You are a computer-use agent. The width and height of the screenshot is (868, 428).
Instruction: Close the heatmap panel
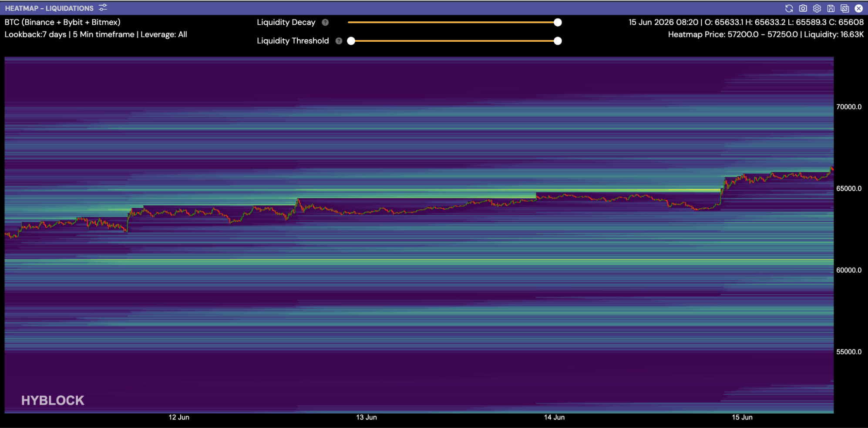858,8
